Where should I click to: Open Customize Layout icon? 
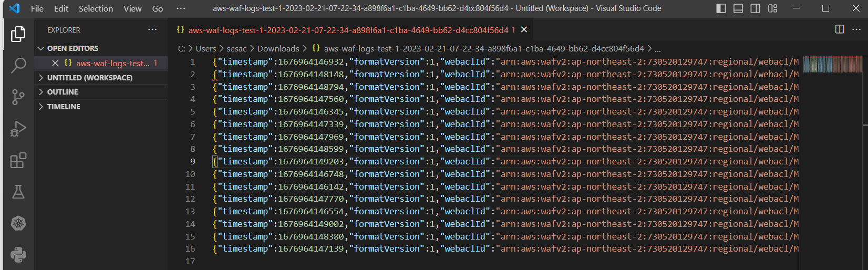(772, 8)
